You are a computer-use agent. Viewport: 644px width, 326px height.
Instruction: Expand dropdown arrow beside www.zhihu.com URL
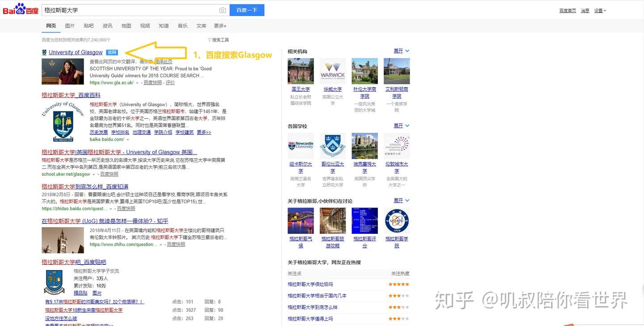pyautogui.click(x=161, y=245)
